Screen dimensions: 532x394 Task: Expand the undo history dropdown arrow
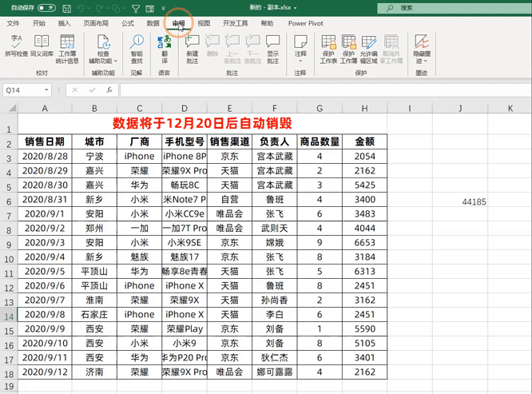tap(89, 9)
